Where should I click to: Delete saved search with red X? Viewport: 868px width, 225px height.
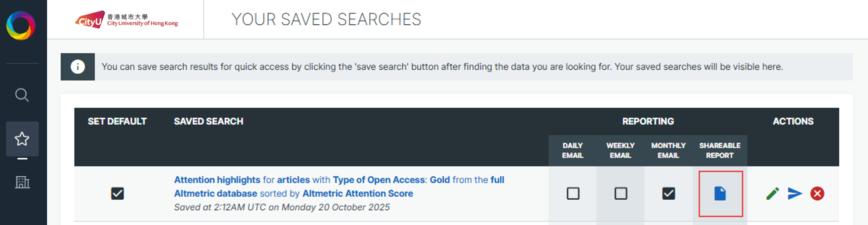[817, 194]
